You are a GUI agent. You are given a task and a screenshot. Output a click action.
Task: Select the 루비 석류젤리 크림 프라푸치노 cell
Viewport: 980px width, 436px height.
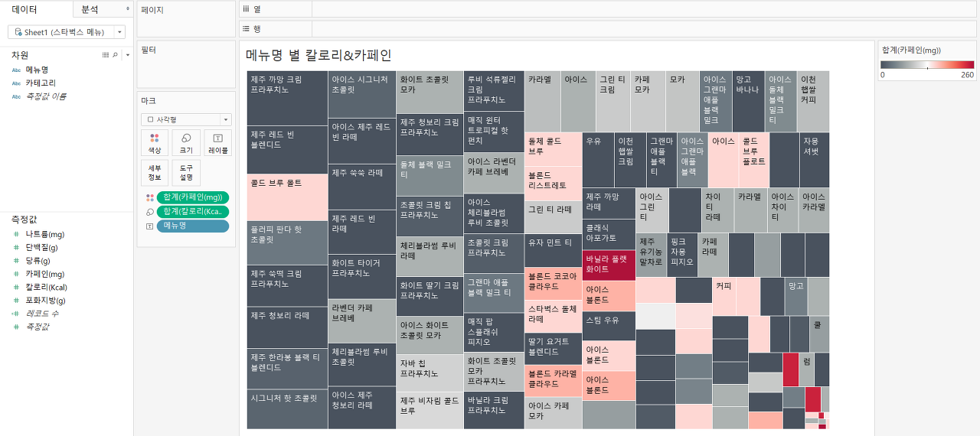(494, 91)
